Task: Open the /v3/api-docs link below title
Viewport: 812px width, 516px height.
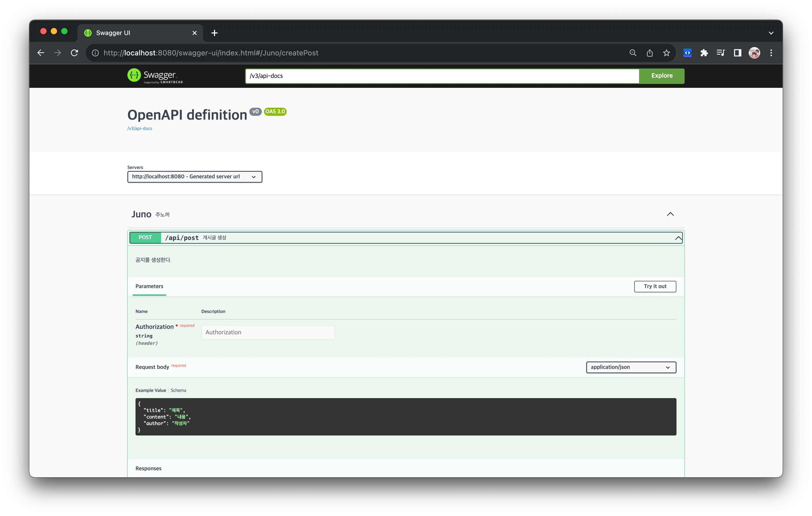Action: (140, 128)
